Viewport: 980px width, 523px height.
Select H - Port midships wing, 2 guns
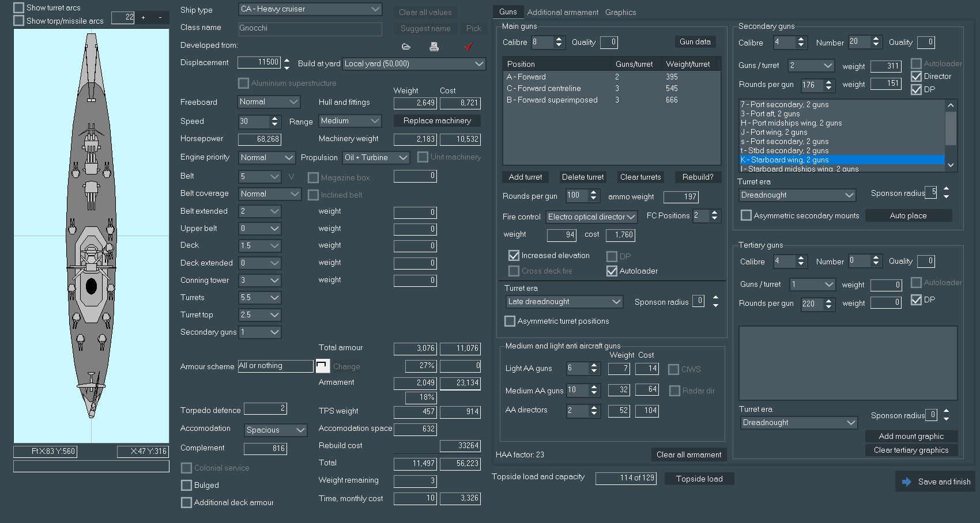[x=842, y=123]
